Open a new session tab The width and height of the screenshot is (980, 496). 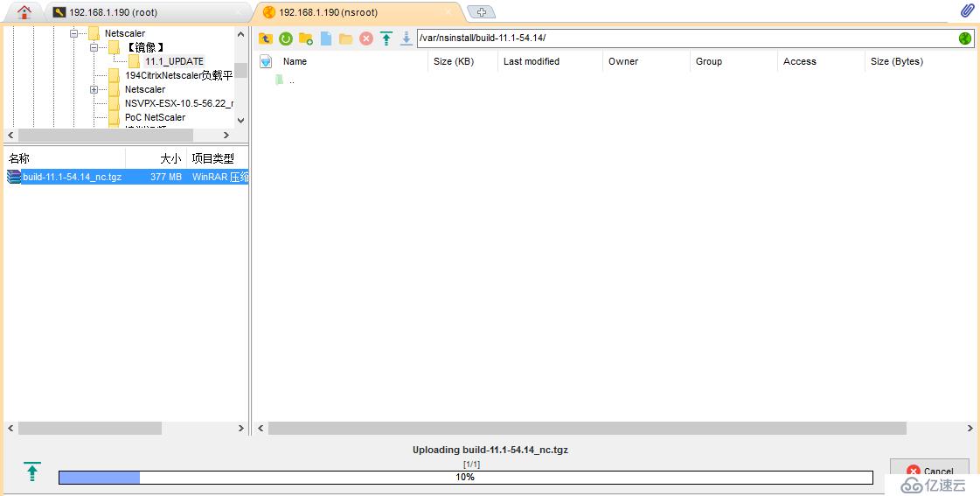pyautogui.click(x=481, y=12)
